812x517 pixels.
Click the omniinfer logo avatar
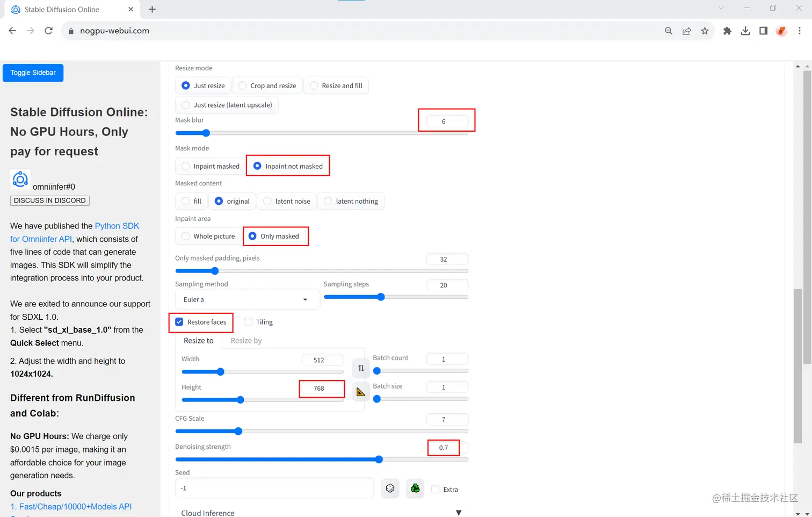pyautogui.click(x=20, y=179)
